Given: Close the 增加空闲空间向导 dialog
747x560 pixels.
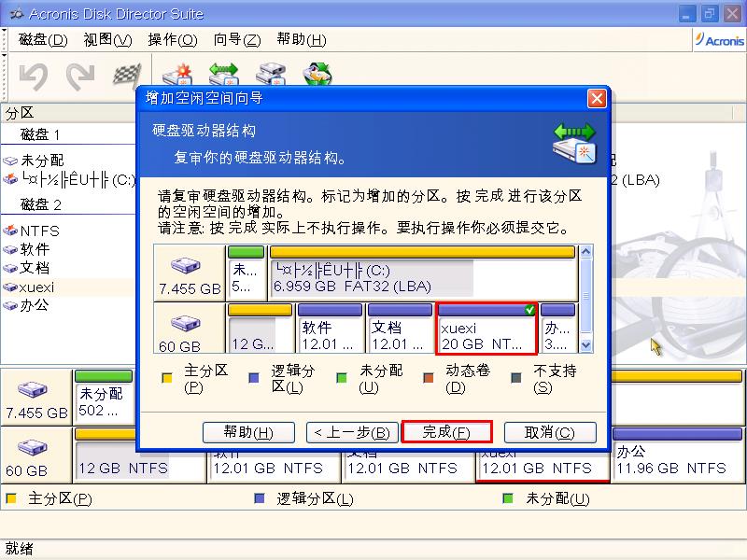Looking at the screenshot, I should (597, 99).
